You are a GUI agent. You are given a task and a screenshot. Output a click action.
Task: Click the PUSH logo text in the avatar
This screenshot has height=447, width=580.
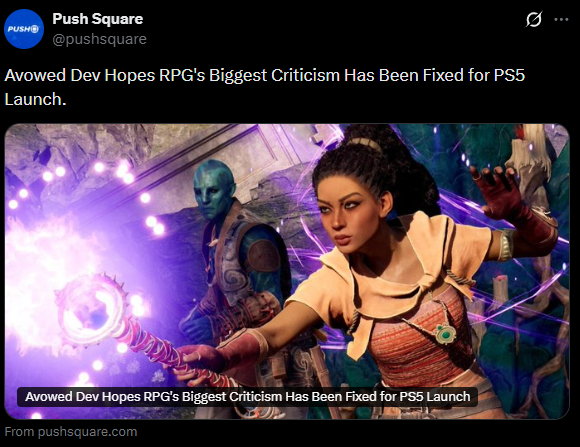(x=24, y=29)
